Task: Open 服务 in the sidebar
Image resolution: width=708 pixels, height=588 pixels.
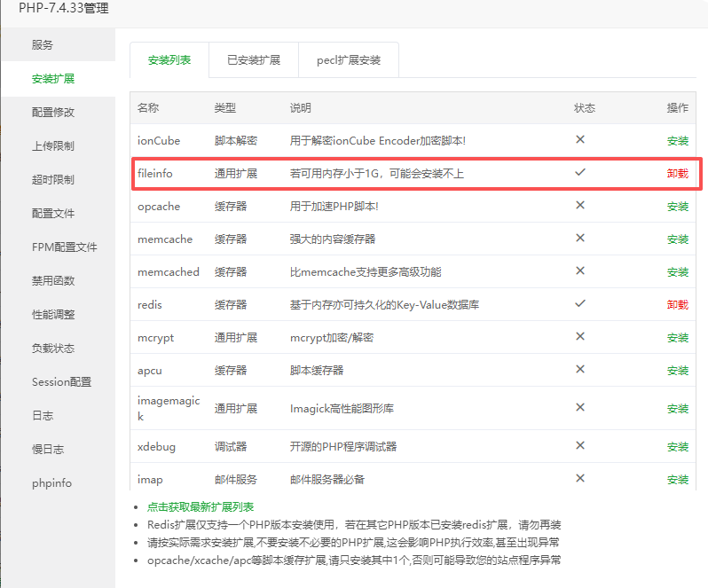Action: coord(43,45)
